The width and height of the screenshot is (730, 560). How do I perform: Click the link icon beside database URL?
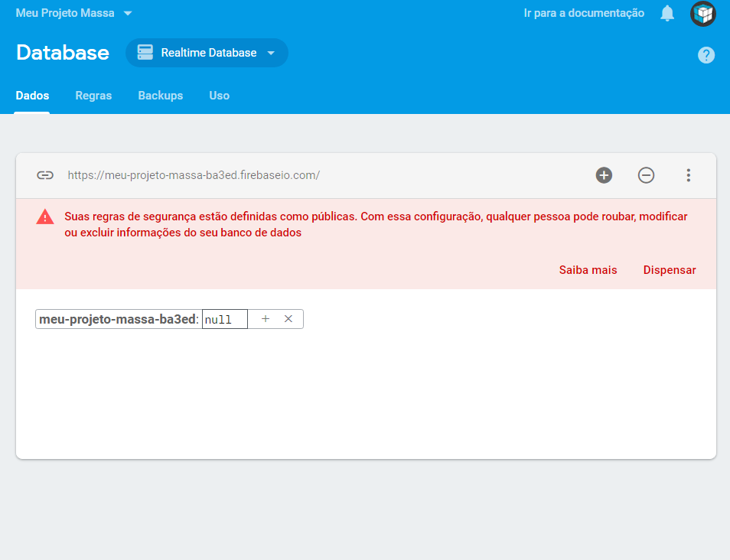[45, 175]
